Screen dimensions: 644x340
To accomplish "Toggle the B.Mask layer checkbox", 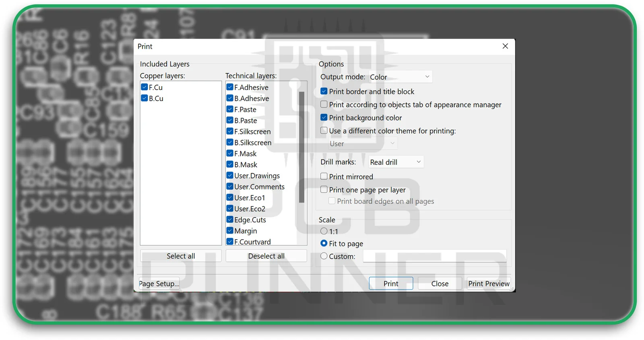I will pyautogui.click(x=230, y=164).
